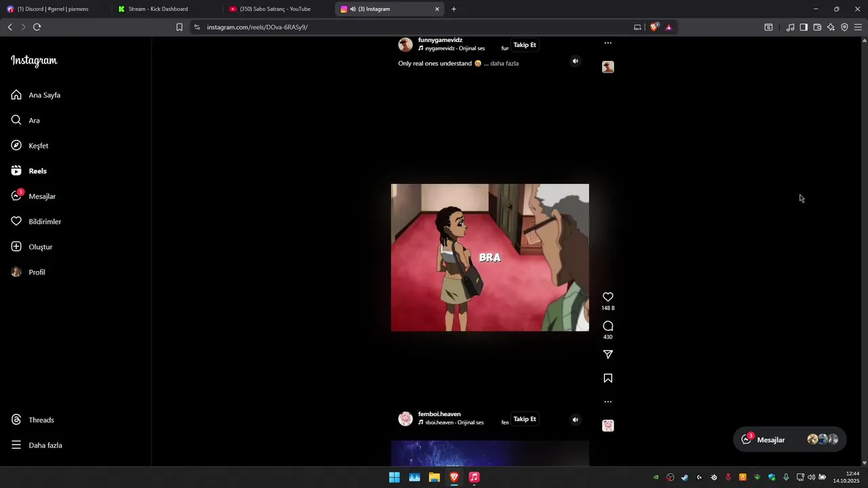Viewport: 868px width, 488px height.
Task: Bookmark this page in the toolbar
Action: coord(179,27)
